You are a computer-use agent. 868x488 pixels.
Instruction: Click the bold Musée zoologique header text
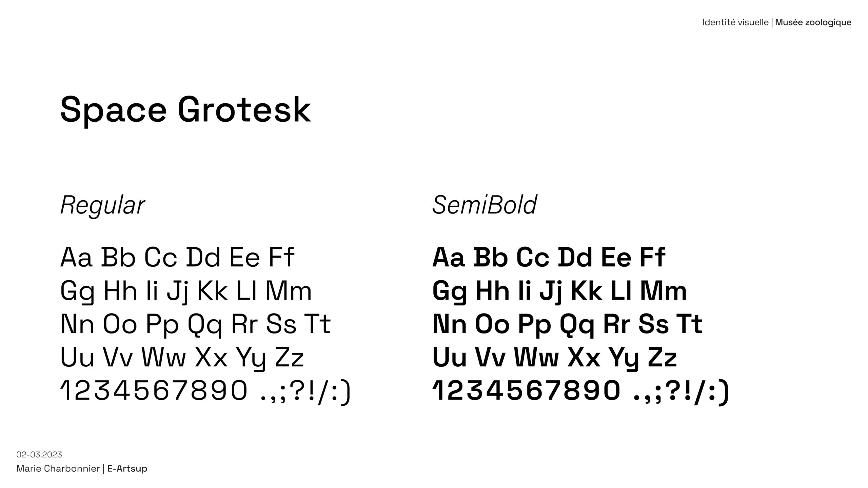813,22
